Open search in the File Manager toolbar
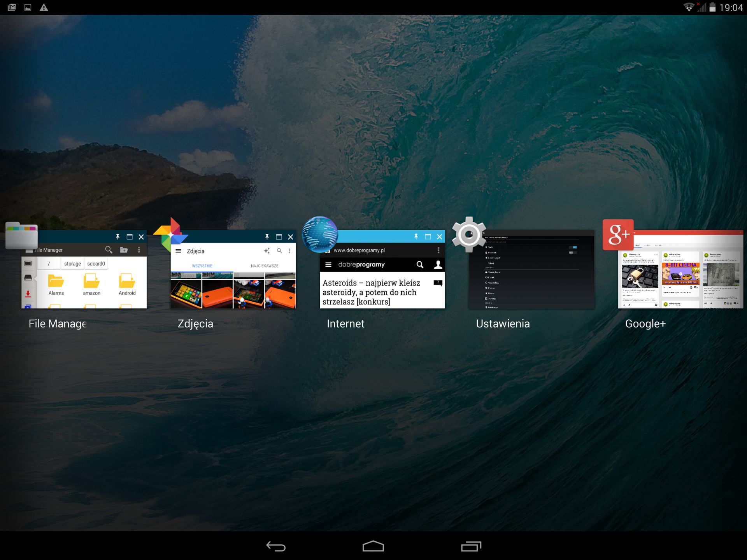The width and height of the screenshot is (747, 560). (109, 250)
